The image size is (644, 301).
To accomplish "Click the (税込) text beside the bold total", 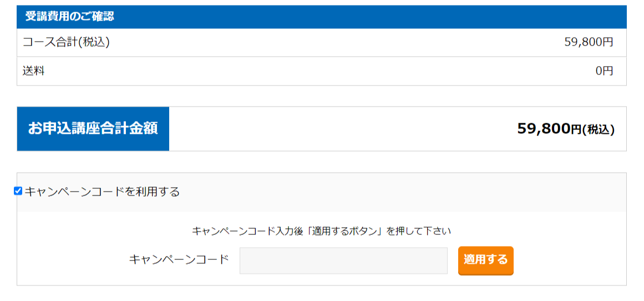I will coord(599,130).
